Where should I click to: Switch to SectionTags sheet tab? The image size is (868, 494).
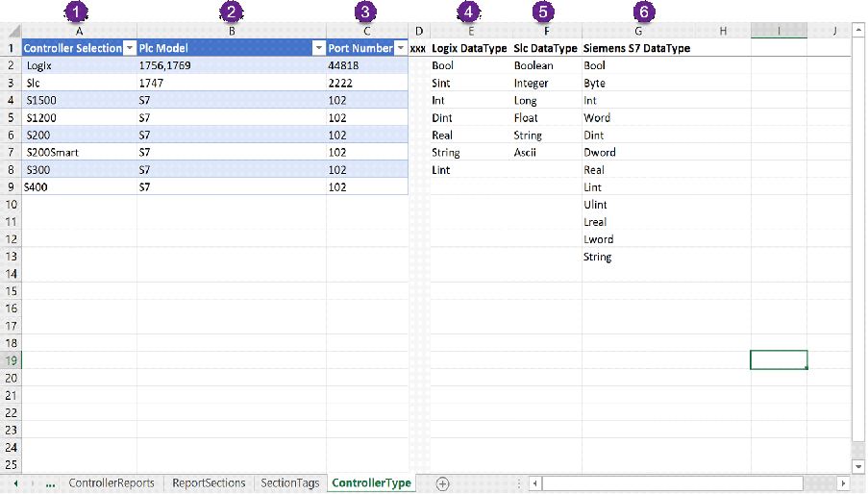click(x=290, y=482)
